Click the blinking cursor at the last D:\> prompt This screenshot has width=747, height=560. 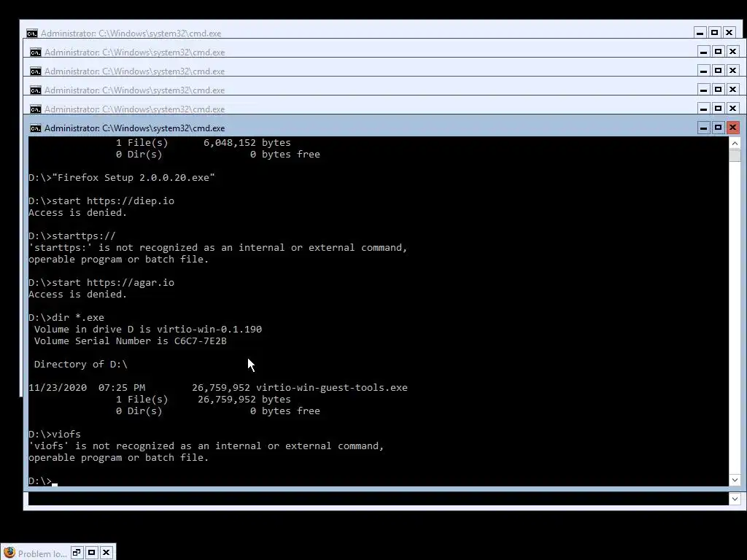[x=55, y=484]
